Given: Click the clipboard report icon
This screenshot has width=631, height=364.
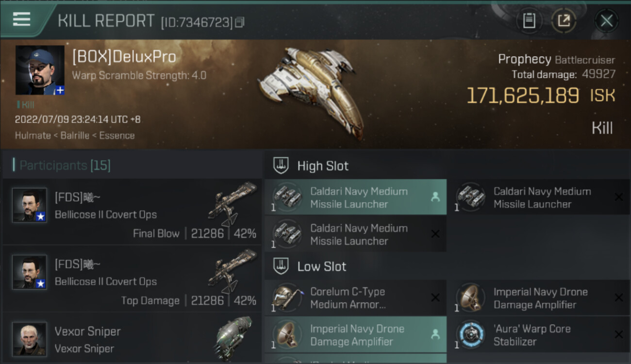Looking at the screenshot, I should point(529,21).
